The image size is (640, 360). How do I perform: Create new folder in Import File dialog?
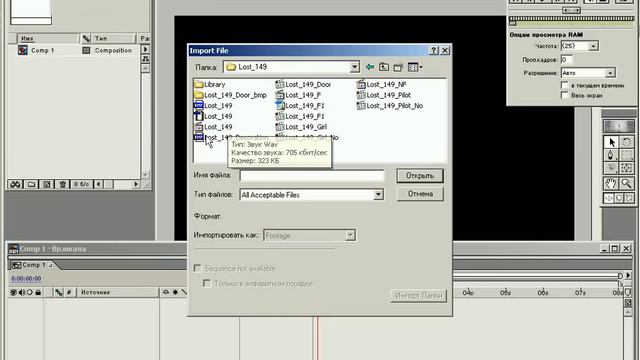pyautogui.click(x=398, y=67)
